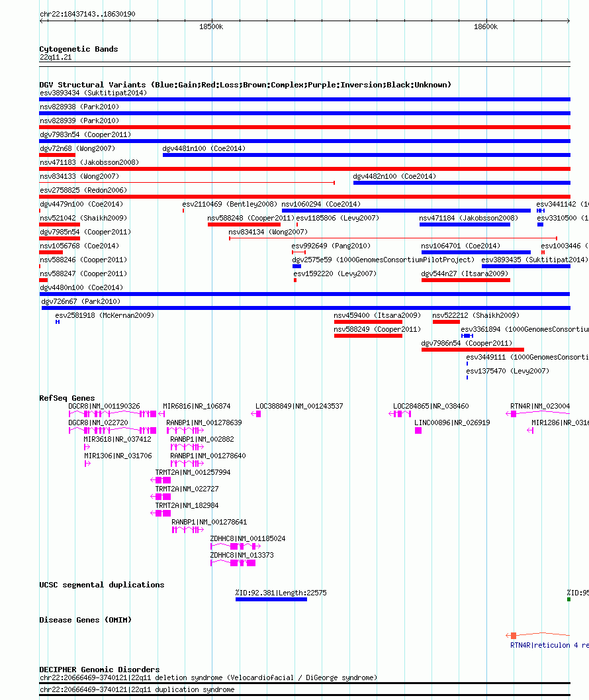Click RANBP1|NM_002882 gene label

[202, 439]
